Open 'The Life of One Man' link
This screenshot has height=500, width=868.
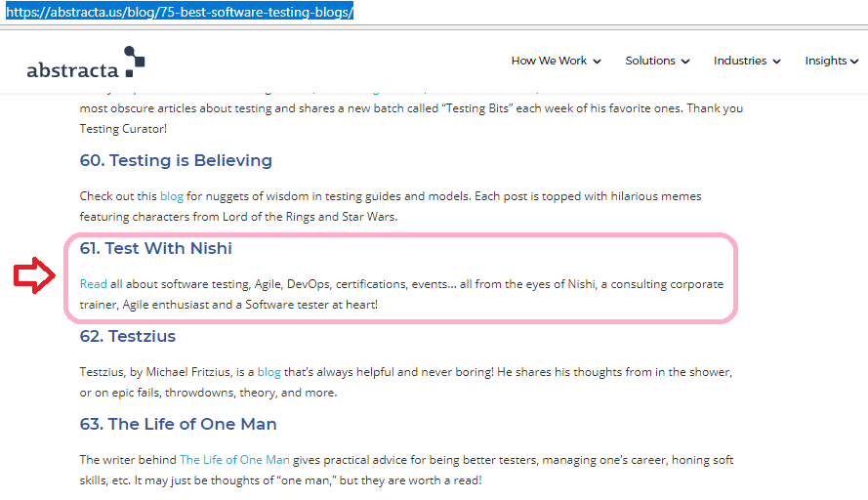click(x=234, y=460)
